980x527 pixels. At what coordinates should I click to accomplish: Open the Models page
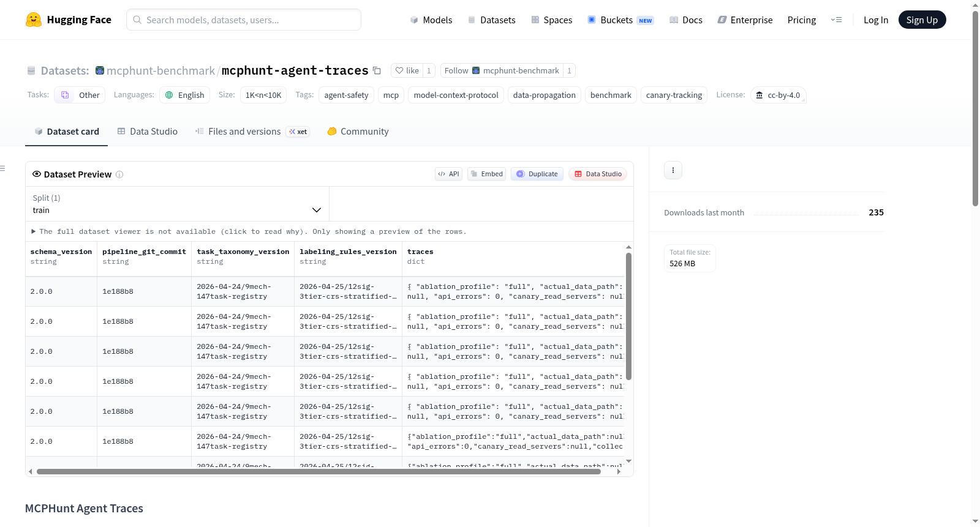click(431, 20)
